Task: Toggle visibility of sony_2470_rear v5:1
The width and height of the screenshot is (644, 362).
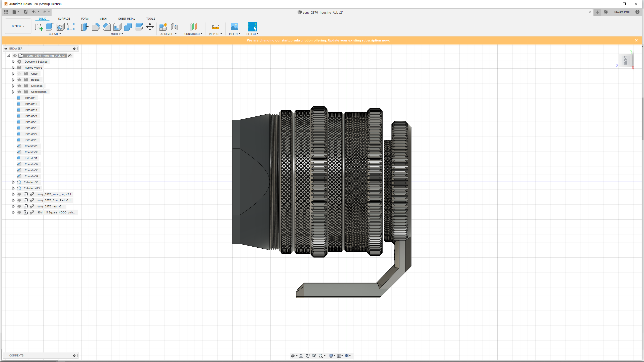Action: pos(19,206)
